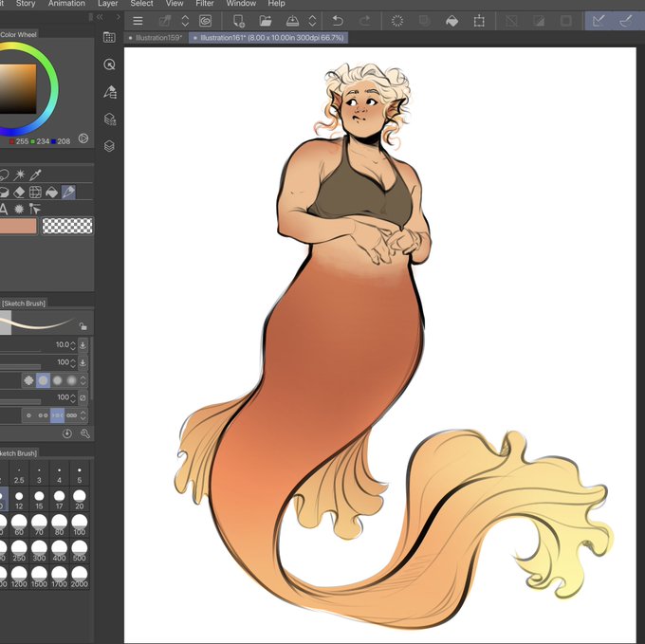Select the Color Wheel panel tab
The height and width of the screenshot is (644, 645).
[x=18, y=34]
